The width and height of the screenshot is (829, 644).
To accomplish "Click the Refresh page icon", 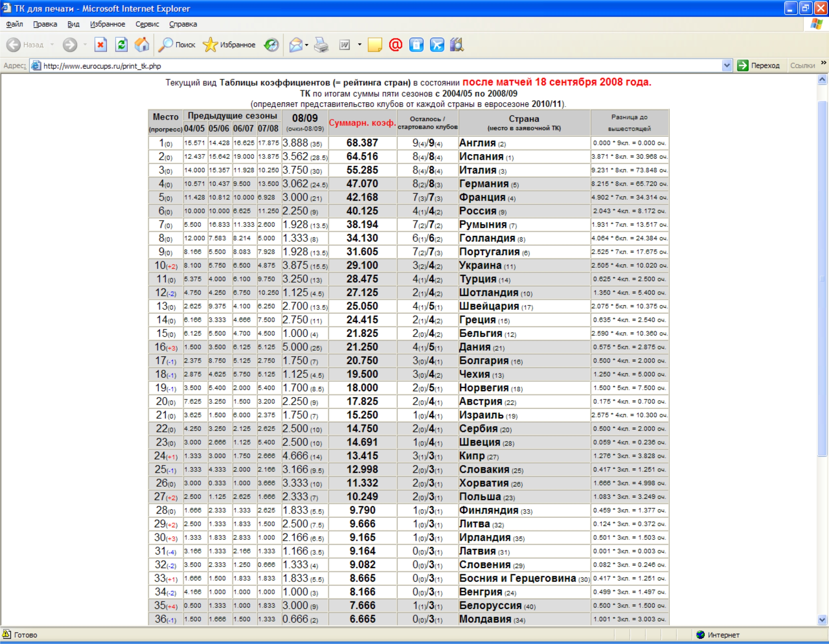I will point(121,45).
